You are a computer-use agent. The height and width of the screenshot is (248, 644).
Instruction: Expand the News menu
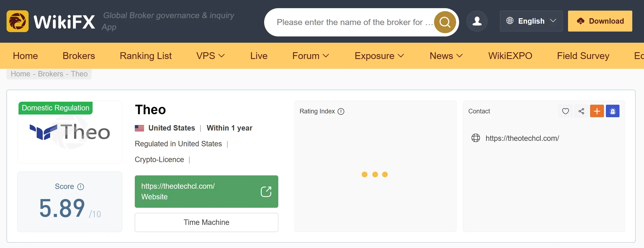[446, 56]
